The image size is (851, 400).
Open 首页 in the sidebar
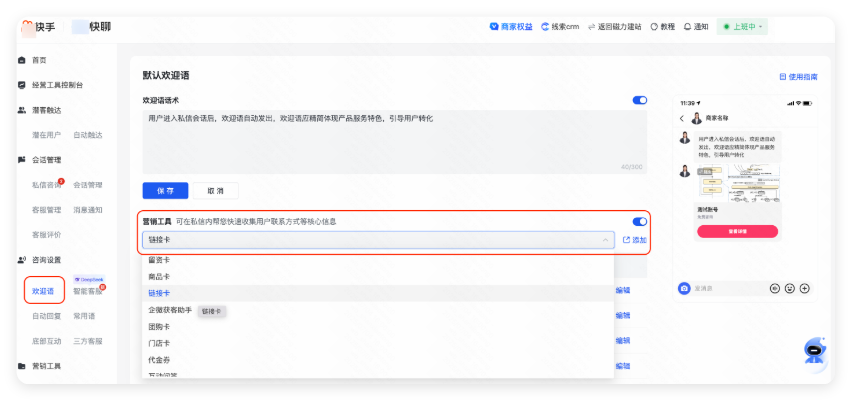[39, 60]
